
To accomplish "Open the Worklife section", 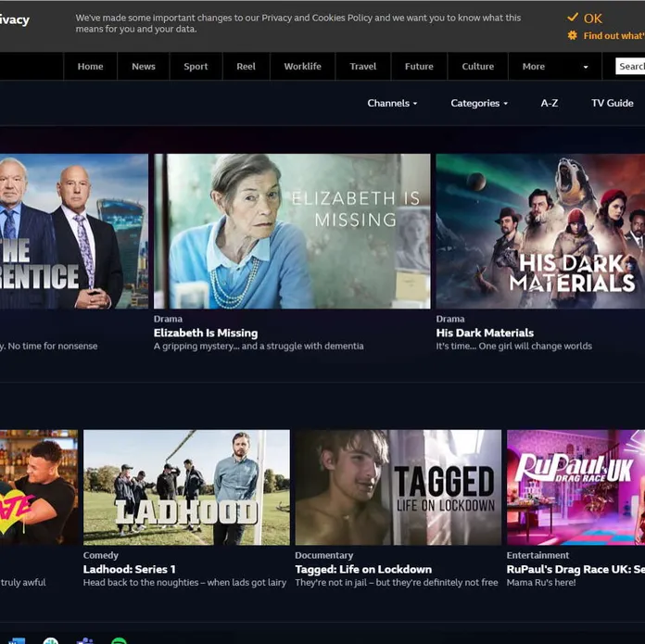I will pos(302,67).
